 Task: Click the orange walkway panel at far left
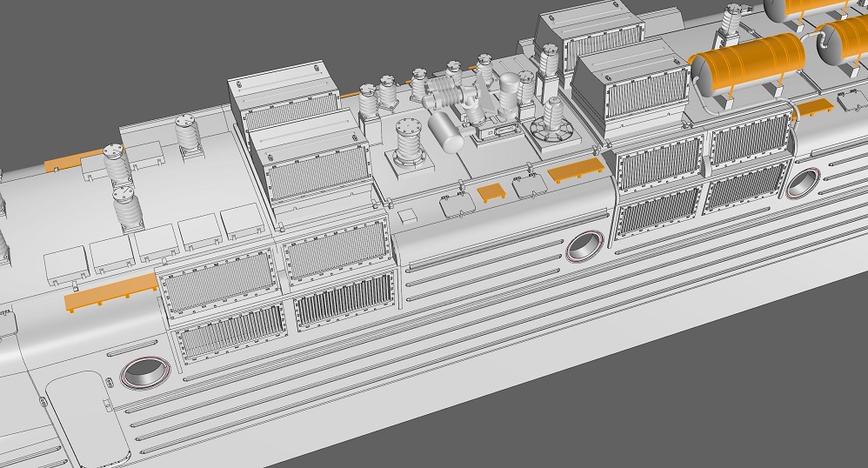[110, 291]
